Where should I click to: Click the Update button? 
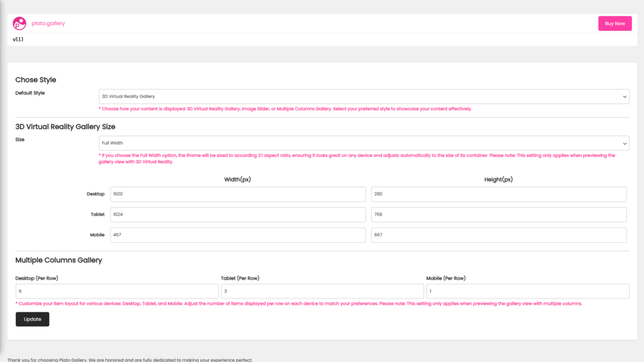[33, 319]
